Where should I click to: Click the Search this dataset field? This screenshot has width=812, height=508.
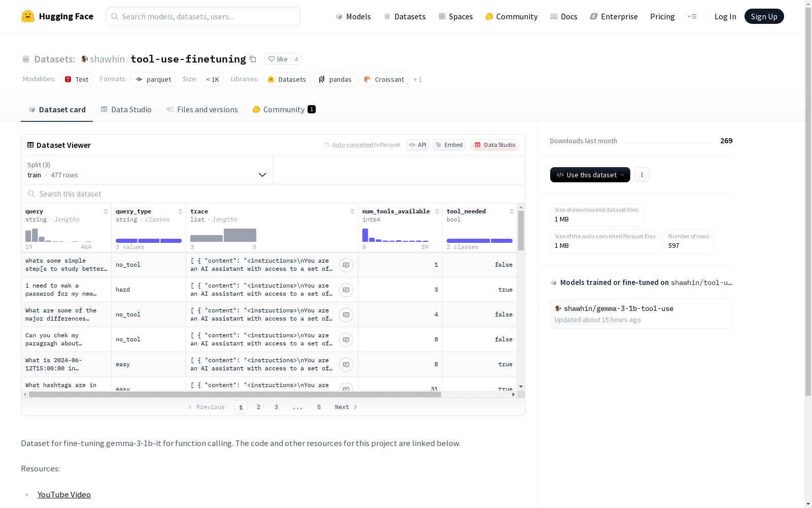273,194
